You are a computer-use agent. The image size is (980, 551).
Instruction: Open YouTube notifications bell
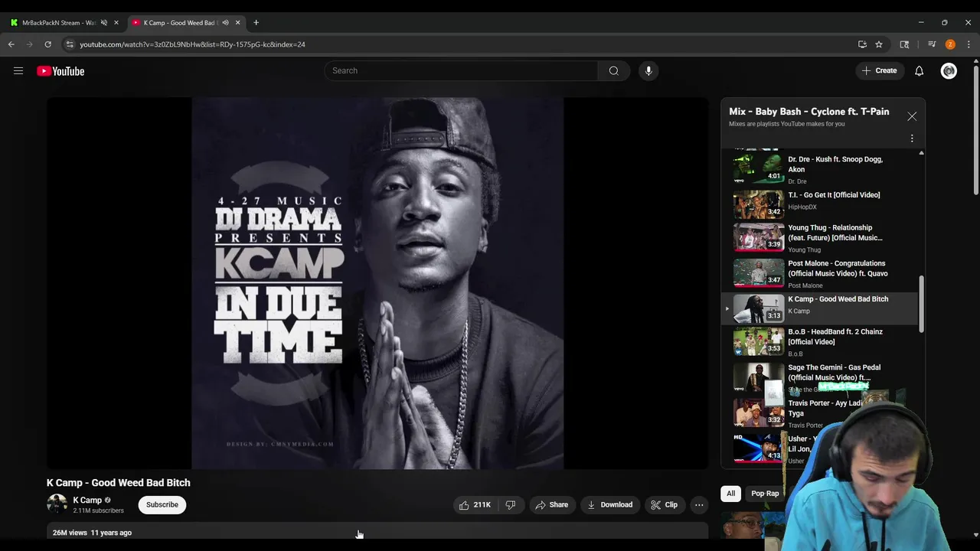tap(920, 70)
